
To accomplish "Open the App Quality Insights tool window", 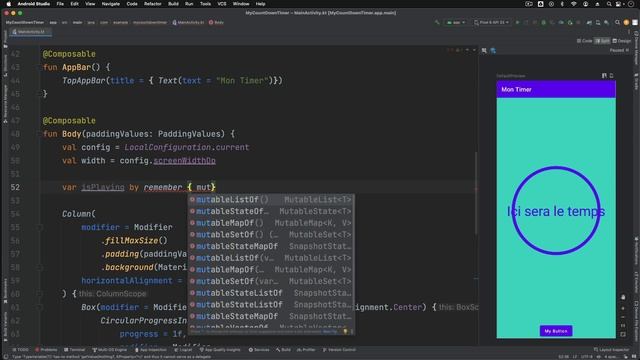I will tap(220, 350).
